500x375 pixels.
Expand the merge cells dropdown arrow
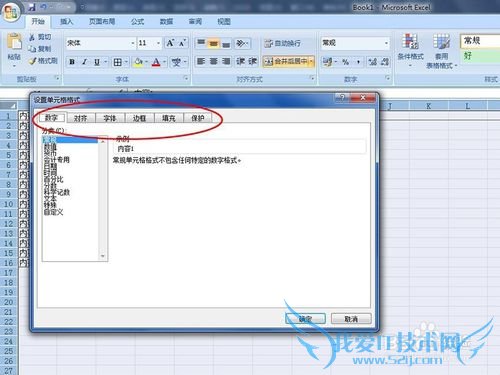pyautogui.click(x=311, y=61)
